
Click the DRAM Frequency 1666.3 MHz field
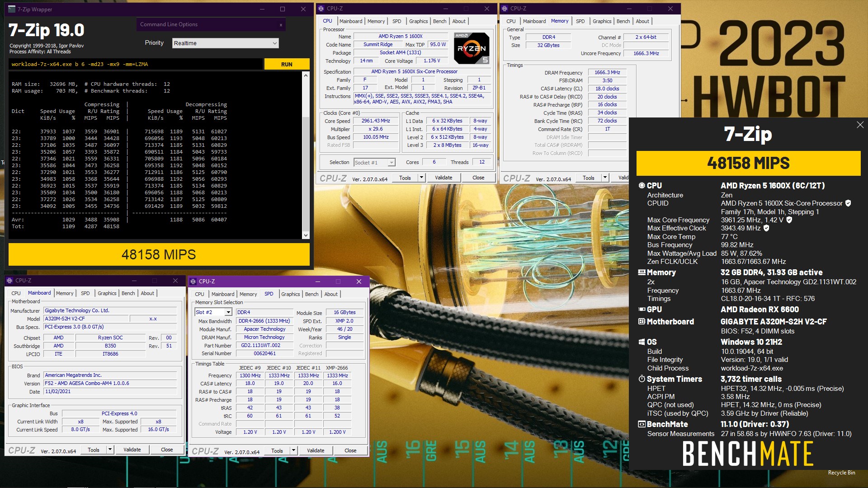click(x=607, y=72)
